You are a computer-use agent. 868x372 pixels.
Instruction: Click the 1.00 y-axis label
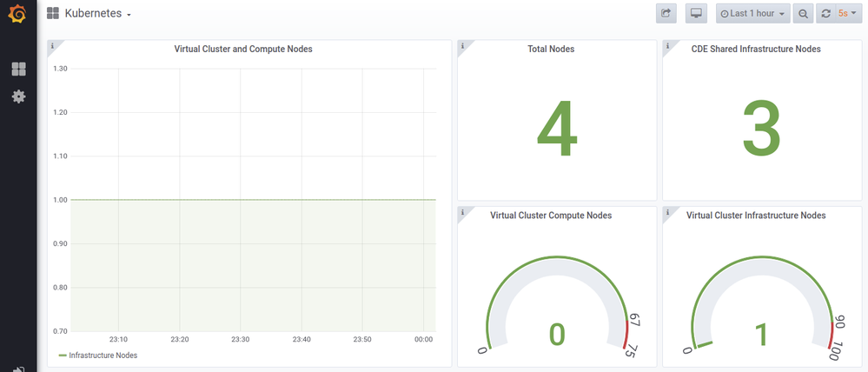point(61,200)
